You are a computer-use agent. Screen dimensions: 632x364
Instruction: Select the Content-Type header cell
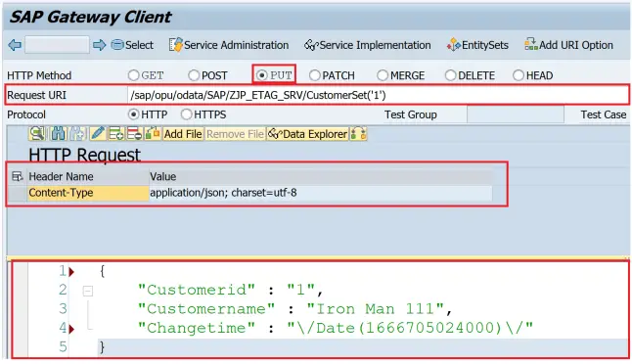87,193
